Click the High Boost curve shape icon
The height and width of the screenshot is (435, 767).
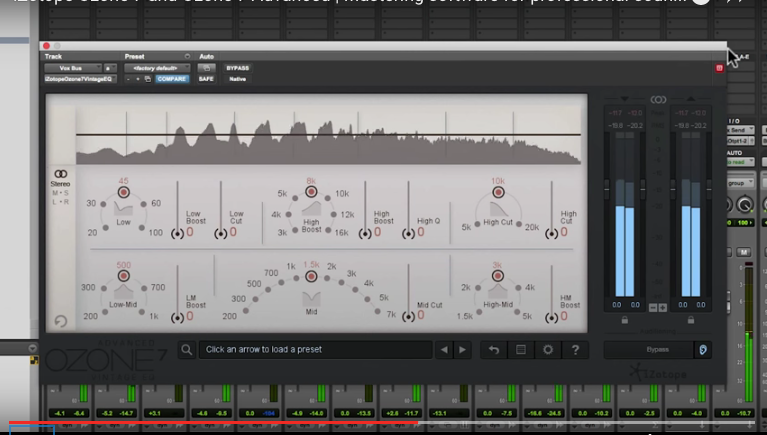(311, 208)
